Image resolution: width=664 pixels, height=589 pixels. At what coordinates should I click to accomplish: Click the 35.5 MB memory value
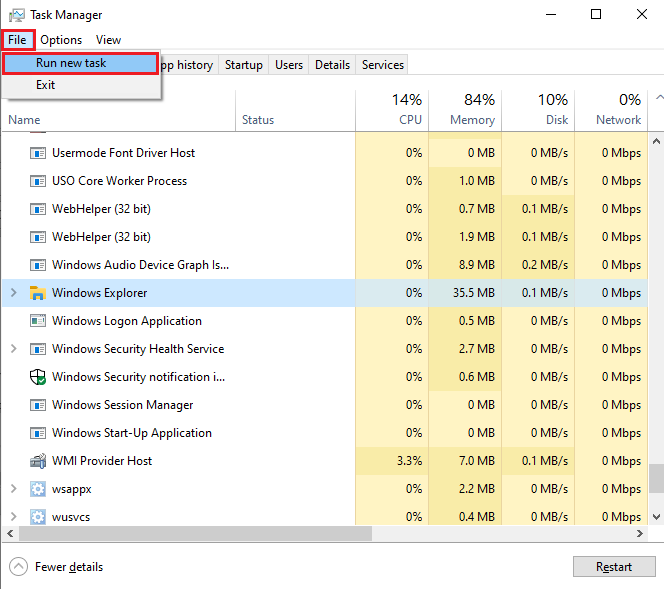tap(474, 293)
